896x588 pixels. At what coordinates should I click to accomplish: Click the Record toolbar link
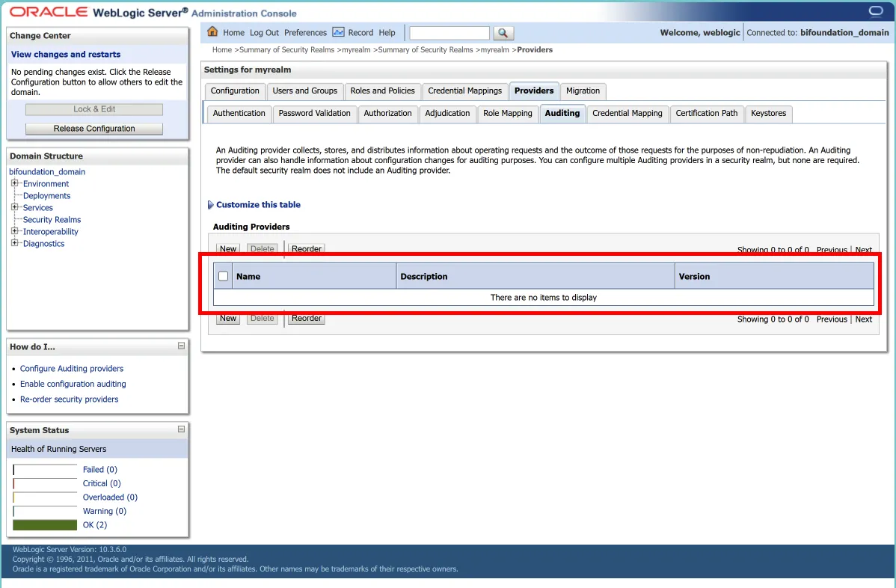point(360,33)
